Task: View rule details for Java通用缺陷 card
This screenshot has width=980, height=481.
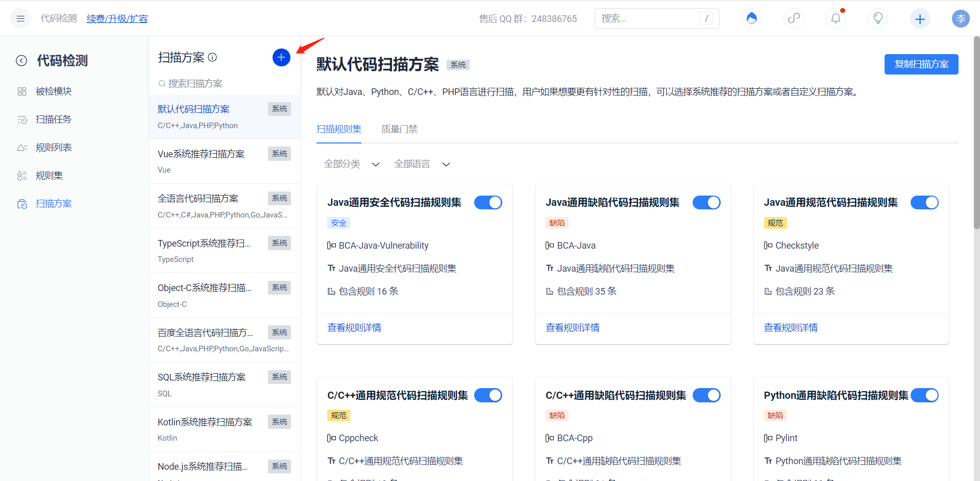Action: [573, 328]
